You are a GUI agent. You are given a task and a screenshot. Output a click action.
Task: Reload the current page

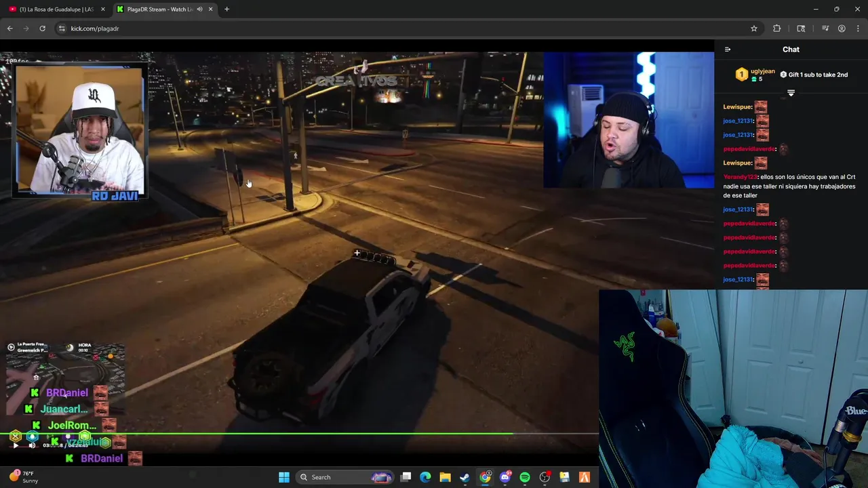click(42, 28)
